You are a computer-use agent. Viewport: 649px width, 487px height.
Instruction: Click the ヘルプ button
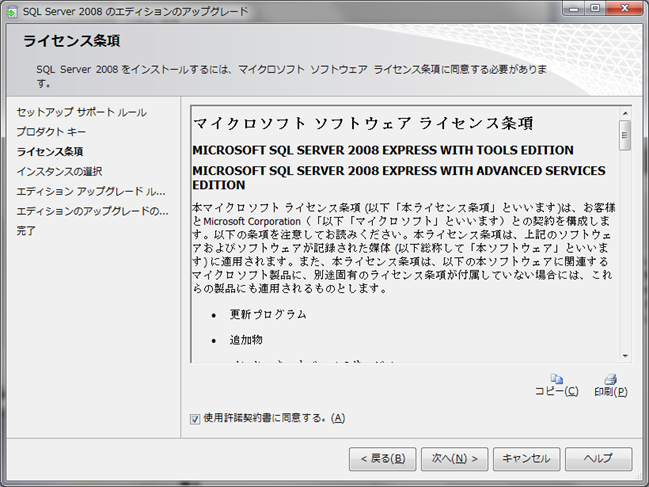[599, 458]
